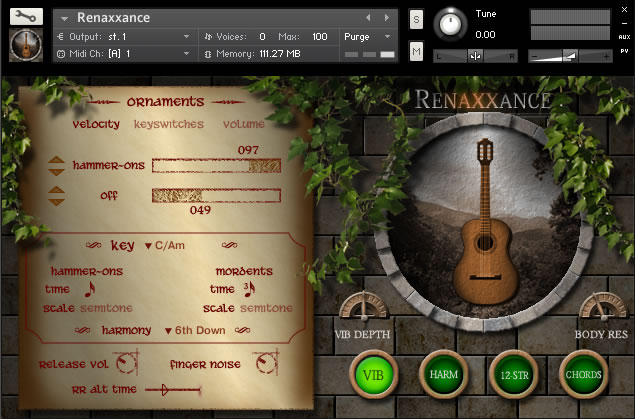Click the RR alt time slider
Image resolution: width=635 pixels, height=419 pixels.
[173, 390]
